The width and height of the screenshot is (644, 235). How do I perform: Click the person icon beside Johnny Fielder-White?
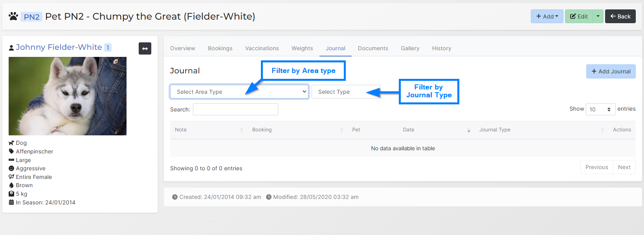pyautogui.click(x=11, y=48)
